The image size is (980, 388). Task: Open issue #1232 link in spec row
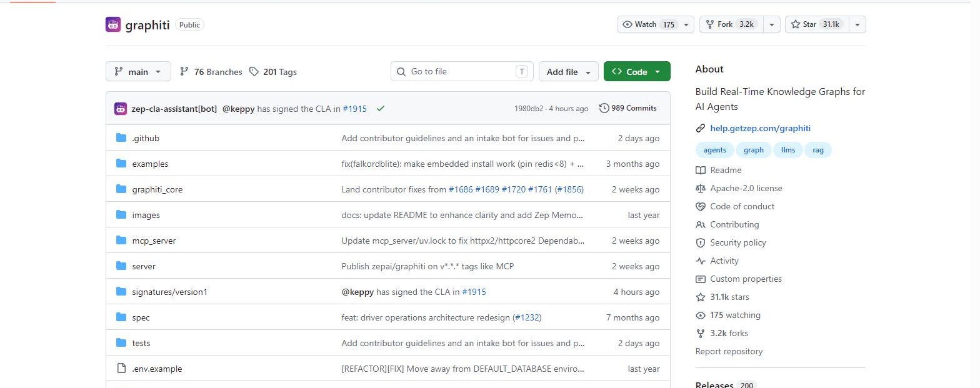(x=527, y=317)
